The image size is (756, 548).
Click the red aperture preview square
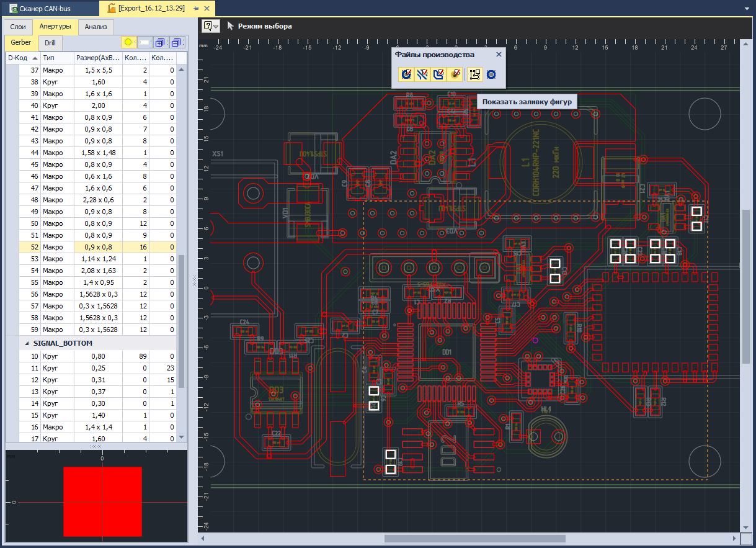pyautogui.click(x=102, y=501)
